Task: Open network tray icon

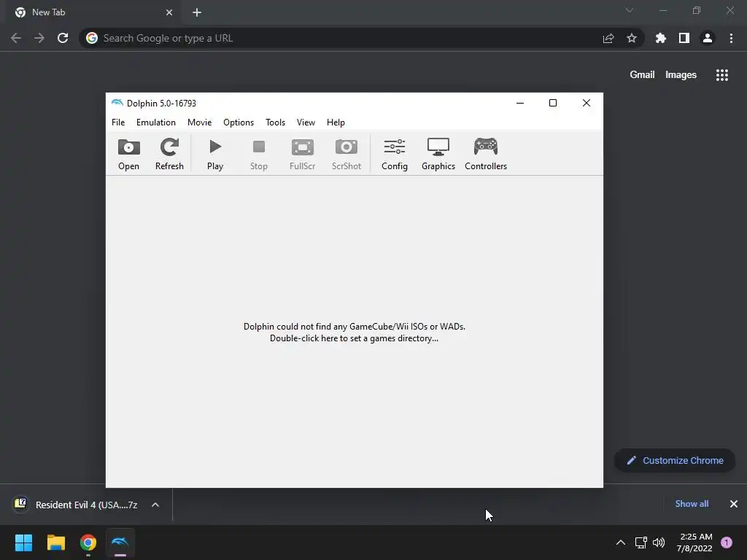Action: coord(640,542)
